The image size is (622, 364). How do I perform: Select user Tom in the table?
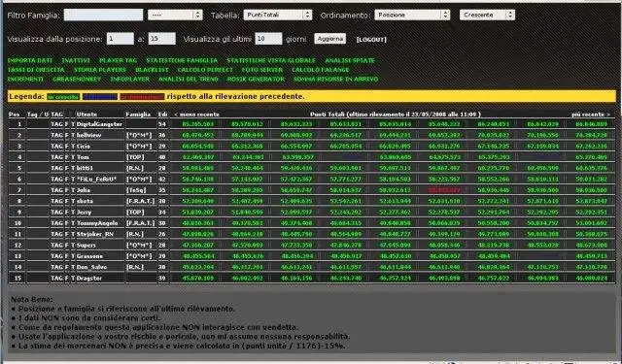coord(83,157)
